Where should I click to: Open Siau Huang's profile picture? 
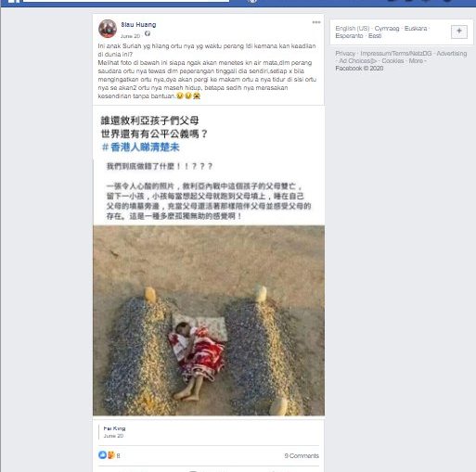108,29
